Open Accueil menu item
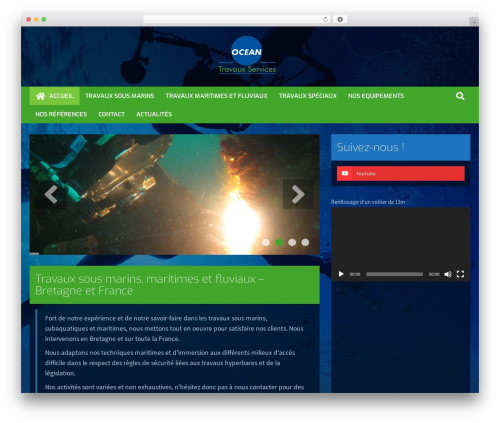Screen dimensions: 500x423 click(54, 96)
